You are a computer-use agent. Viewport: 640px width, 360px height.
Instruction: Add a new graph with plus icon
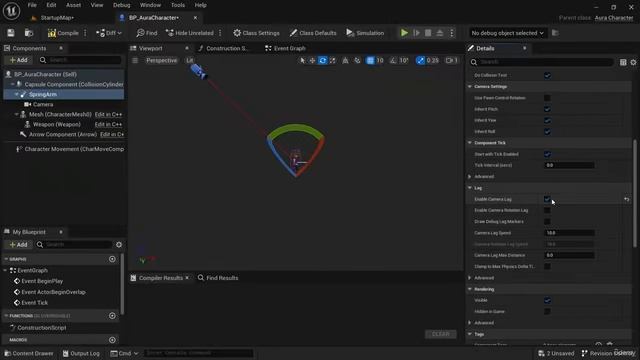click(x=112, y=259)
